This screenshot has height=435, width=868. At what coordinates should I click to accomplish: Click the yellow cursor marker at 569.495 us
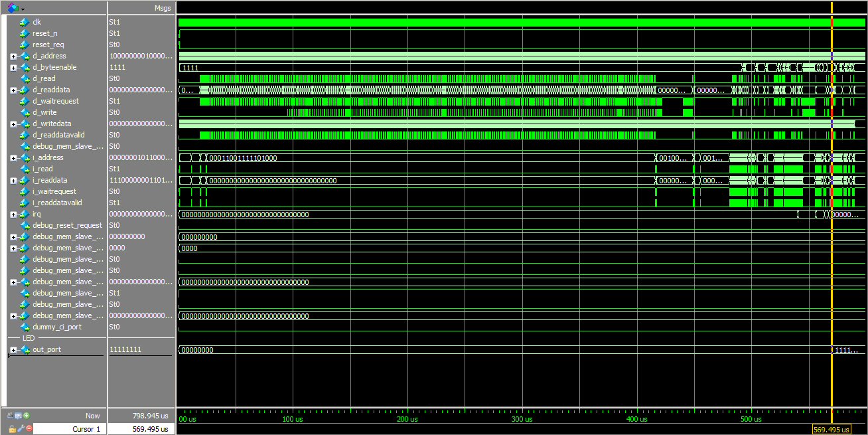tap(832, 199)
